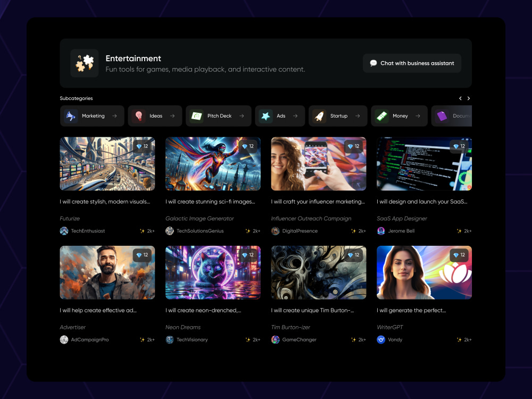Click the Ideas light bulb icon
532x399 pixels.
click(138, 116)
